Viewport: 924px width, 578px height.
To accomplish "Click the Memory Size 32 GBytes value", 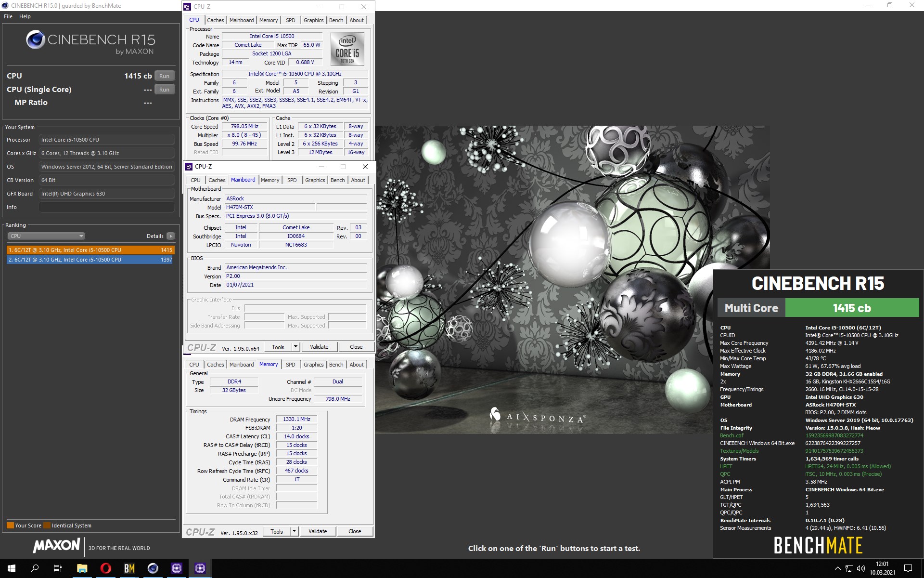I will (x=234, y=390).
